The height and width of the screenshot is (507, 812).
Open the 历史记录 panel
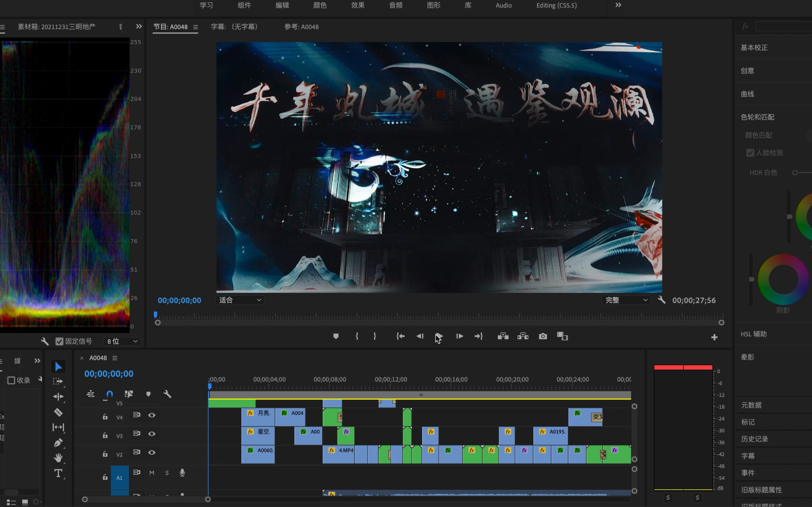[755, 439]
